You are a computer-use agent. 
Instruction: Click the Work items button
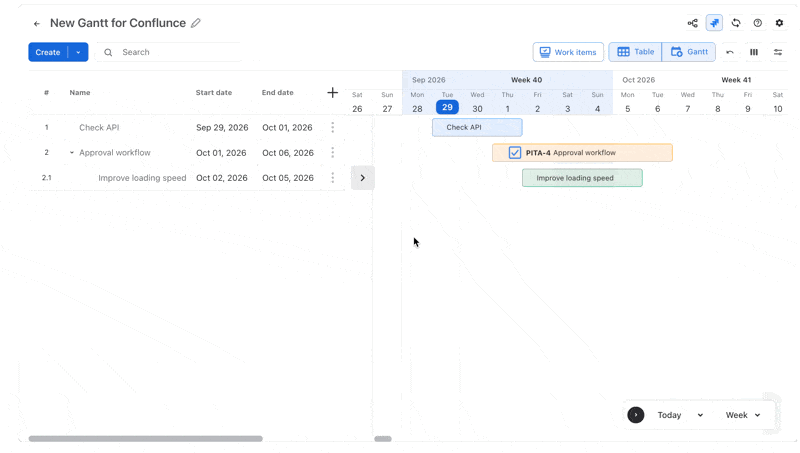568,52
